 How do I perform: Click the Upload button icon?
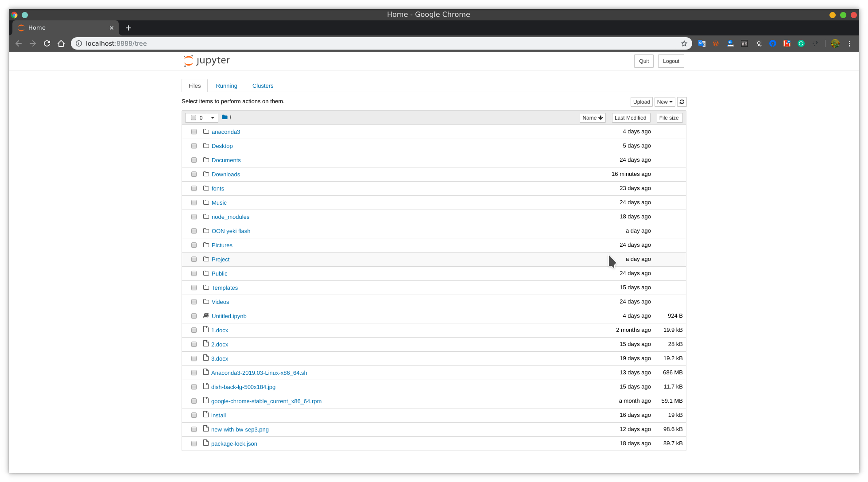click(641, 101)
